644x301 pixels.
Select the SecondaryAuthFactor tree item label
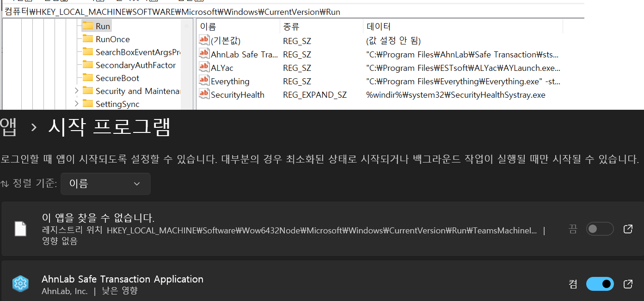pos(136,65)
